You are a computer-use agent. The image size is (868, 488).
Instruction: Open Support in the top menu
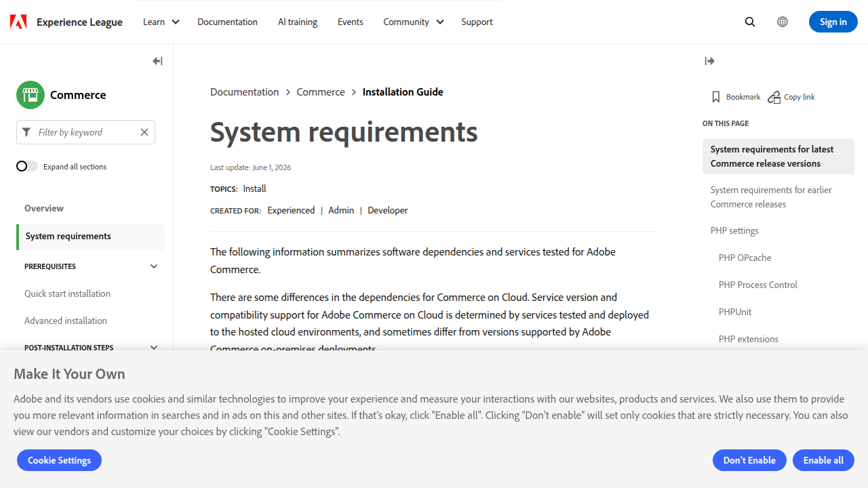pos(477,22)
